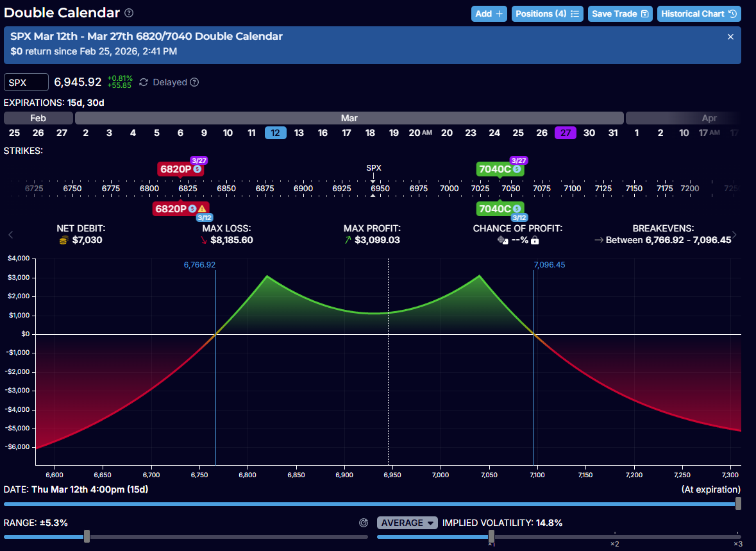The width and height of the screenshot is (756, 551).
Task: Open the Historical Chart
Action: pos(699,13)
